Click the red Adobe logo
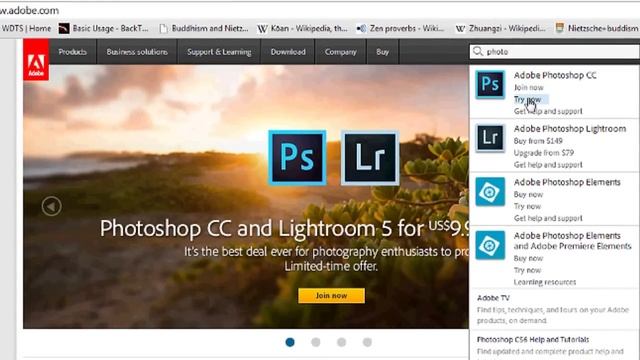640x360 pixels. coord(36,60)
